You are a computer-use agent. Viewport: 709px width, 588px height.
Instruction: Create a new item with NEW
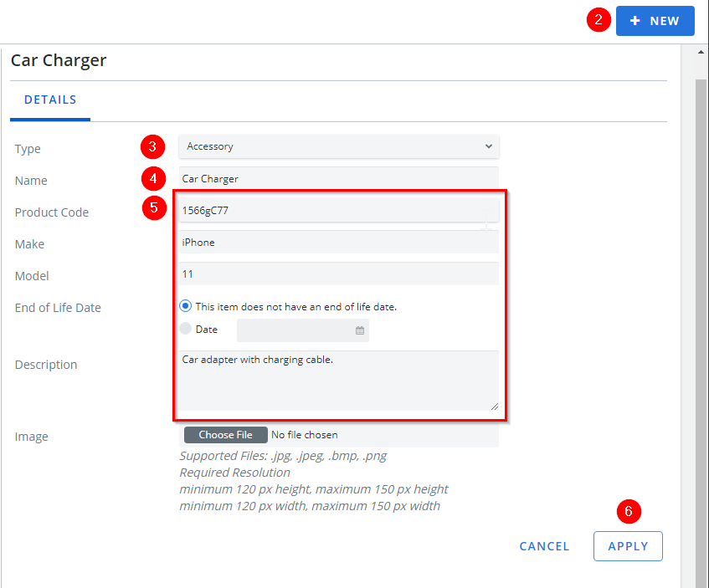pos(655,21)
